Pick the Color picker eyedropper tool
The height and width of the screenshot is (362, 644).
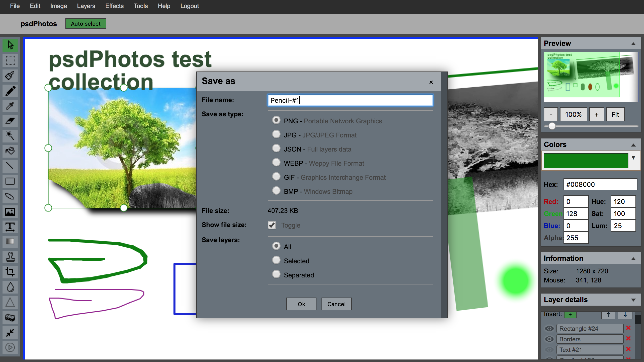click(10, 106)
